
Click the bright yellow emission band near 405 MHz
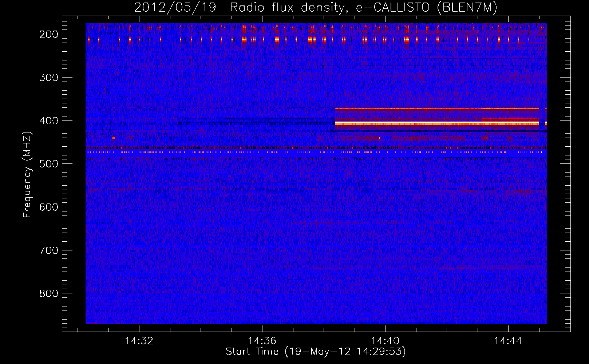[437, 124]
